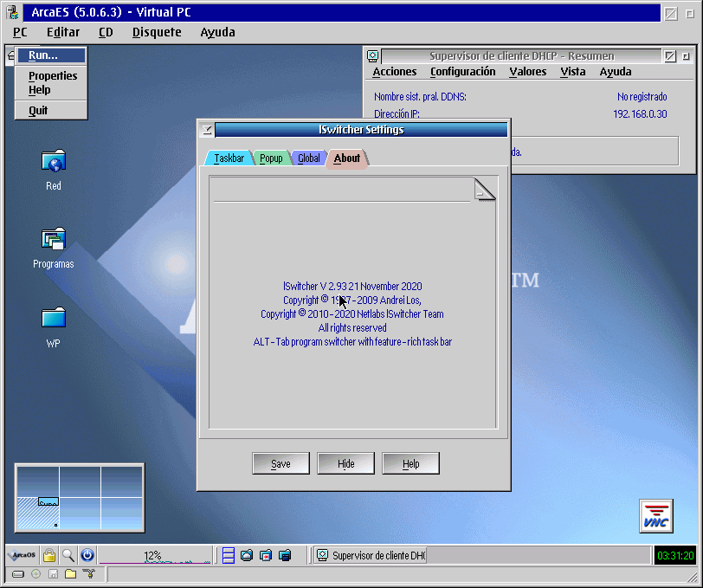703x588 pixels.
Task: Choose Run... from the popup menu
Action: click(x=51, y=55)
